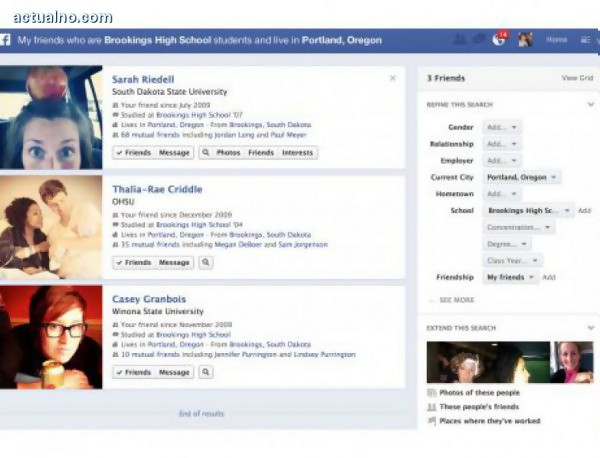Search Places where they've worked
Screen dimensions: 600x458
pyautogui.click(x=490, y=421)
